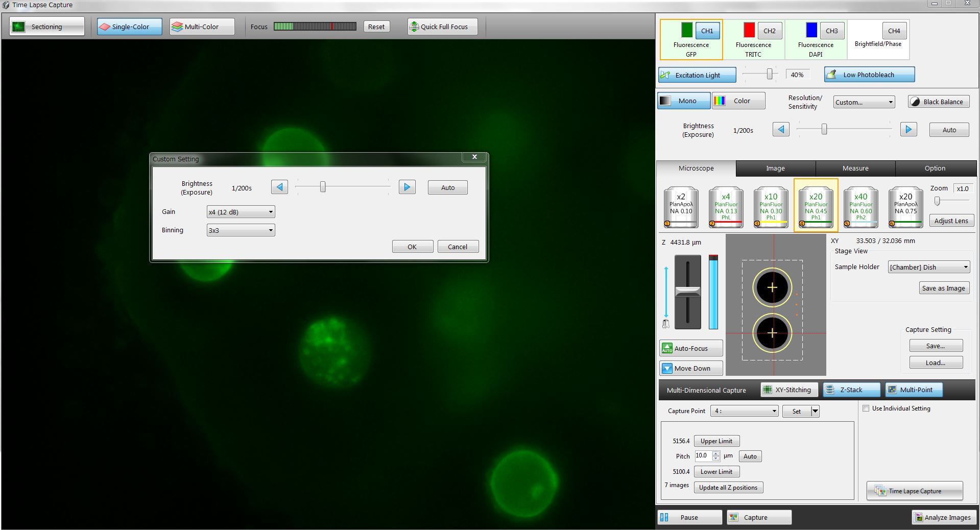Click the Pitch value input field
This screenshot has width=980, height=530.
(703, 456)
